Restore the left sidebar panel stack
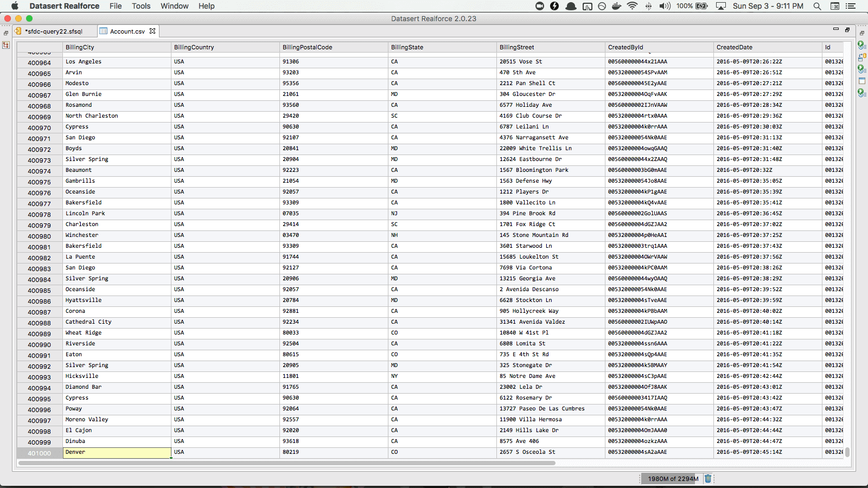The height and width of the screenshot is (488, 868). point(6,33)
